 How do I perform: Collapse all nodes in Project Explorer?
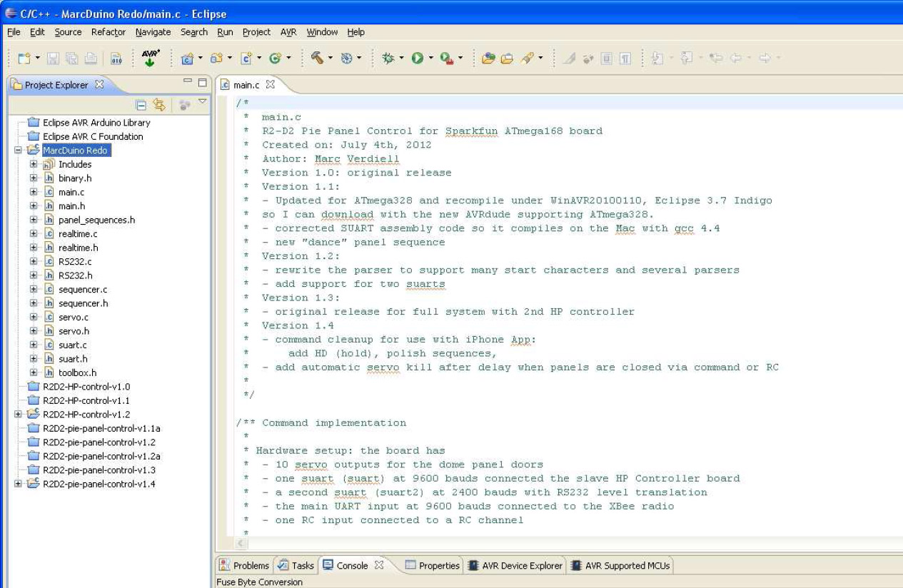coord(141,103)
